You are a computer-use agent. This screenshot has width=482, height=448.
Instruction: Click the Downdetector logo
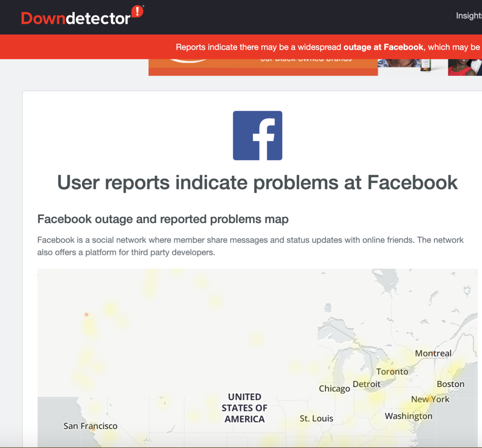point(76,18)
